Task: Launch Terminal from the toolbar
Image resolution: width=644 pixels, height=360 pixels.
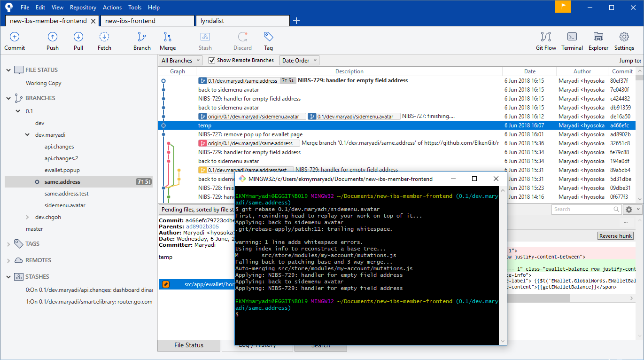Action: click(572, 37)
